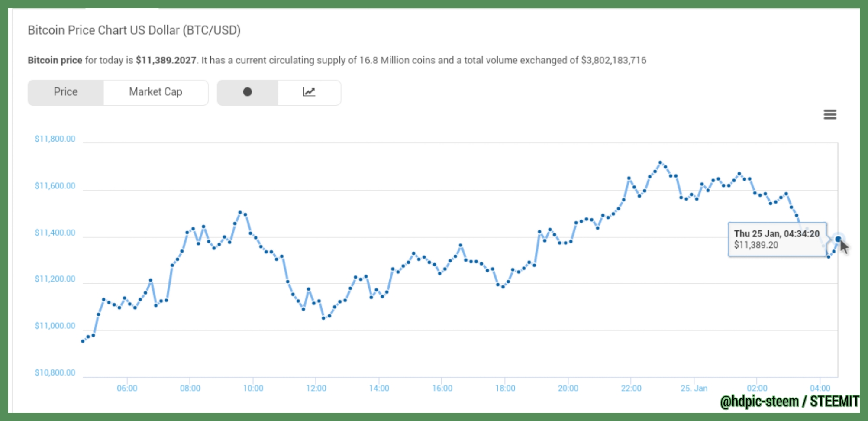868x421 pixels.
Task: Click the 06:00 time axis label
Action: pyautogui.click(x=127, y=388)
